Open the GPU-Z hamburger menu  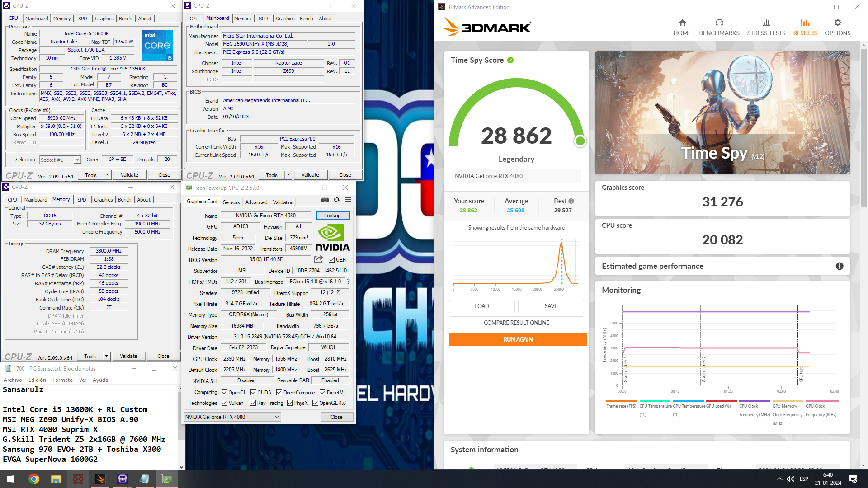tap(348, 200)
